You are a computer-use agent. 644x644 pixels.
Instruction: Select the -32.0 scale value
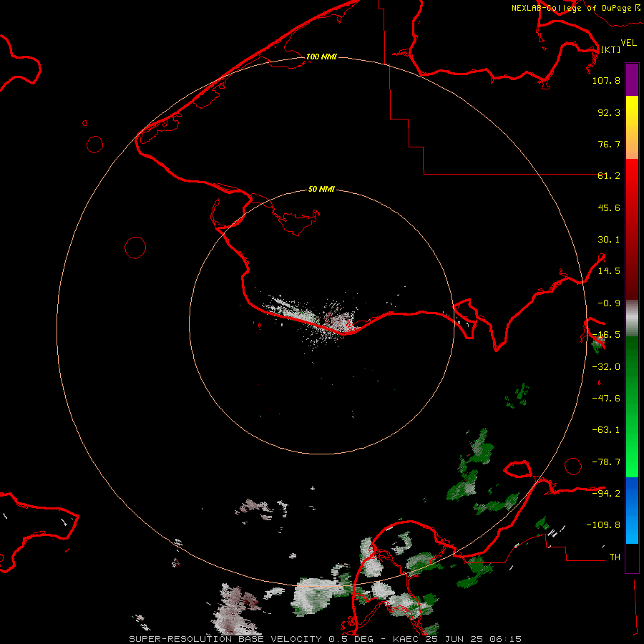coord(606,367)
